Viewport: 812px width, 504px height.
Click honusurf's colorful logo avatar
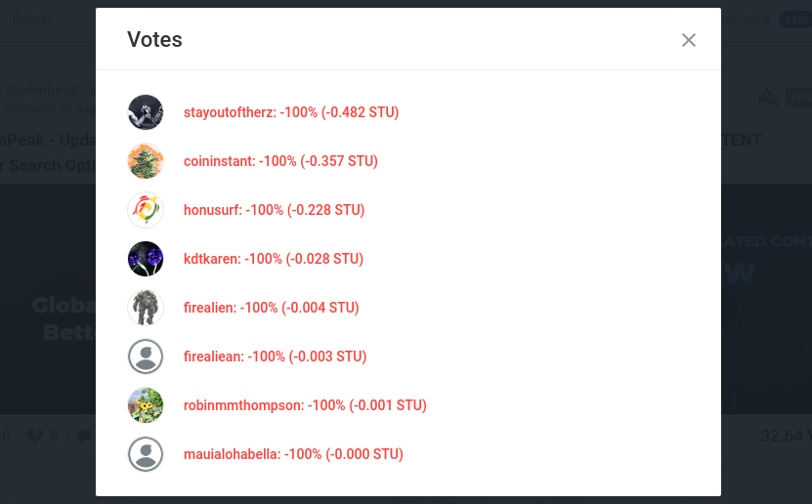[146, 210]
